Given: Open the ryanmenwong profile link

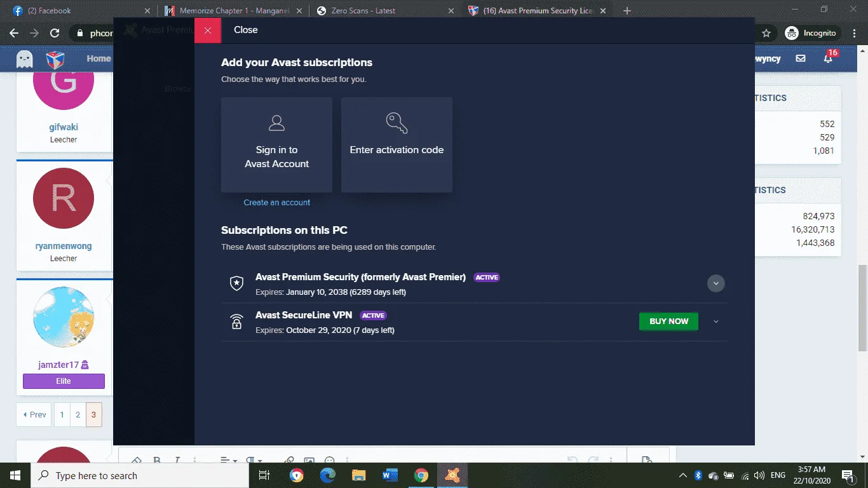Looking at the screenshot, I should 64,246.
